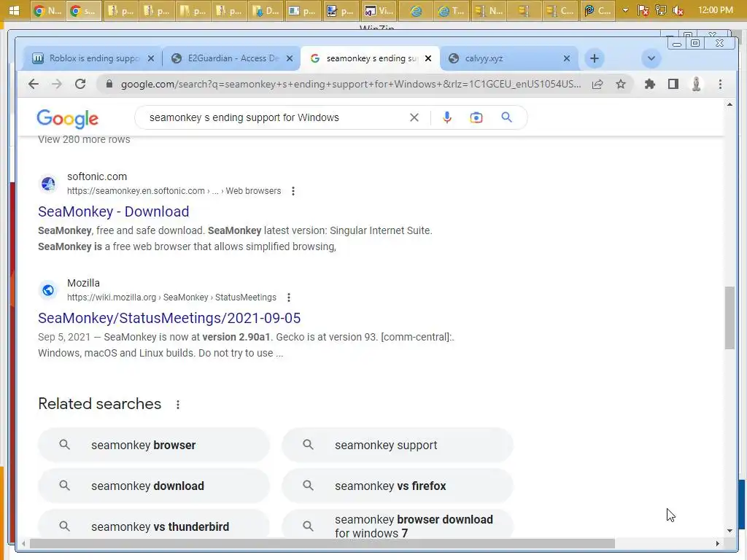747x560 pixels.
Task: Open the Chrome profile avatar
Action: coord(697,85)
